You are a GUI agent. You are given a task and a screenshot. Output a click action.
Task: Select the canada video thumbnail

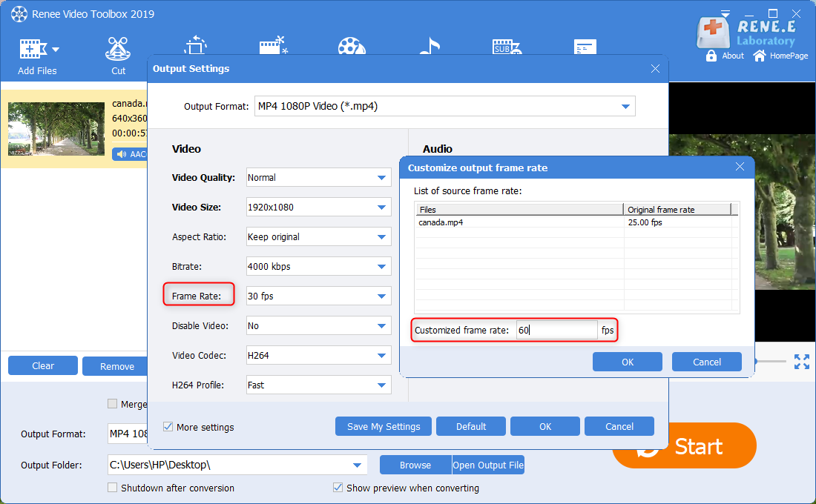point(56,129)
